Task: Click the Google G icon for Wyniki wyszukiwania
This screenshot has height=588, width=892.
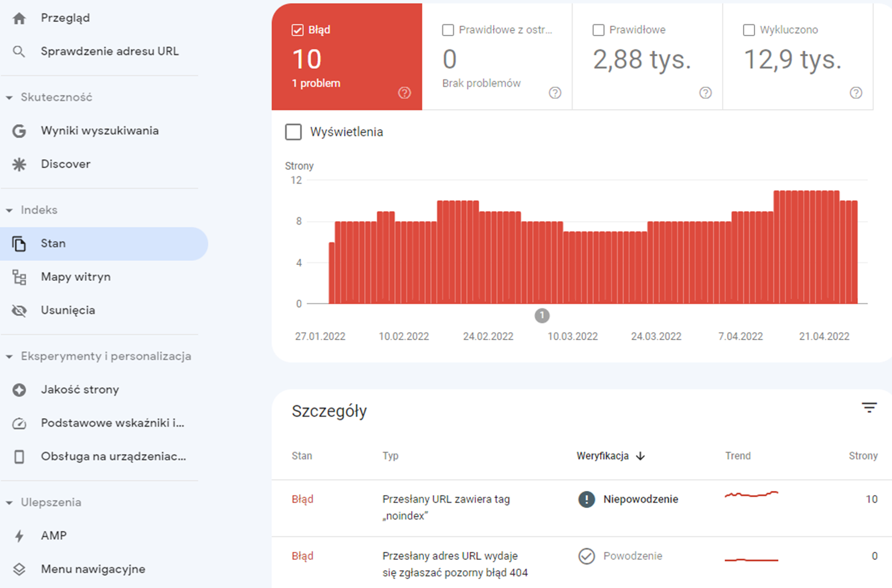Action: [19, 131]
